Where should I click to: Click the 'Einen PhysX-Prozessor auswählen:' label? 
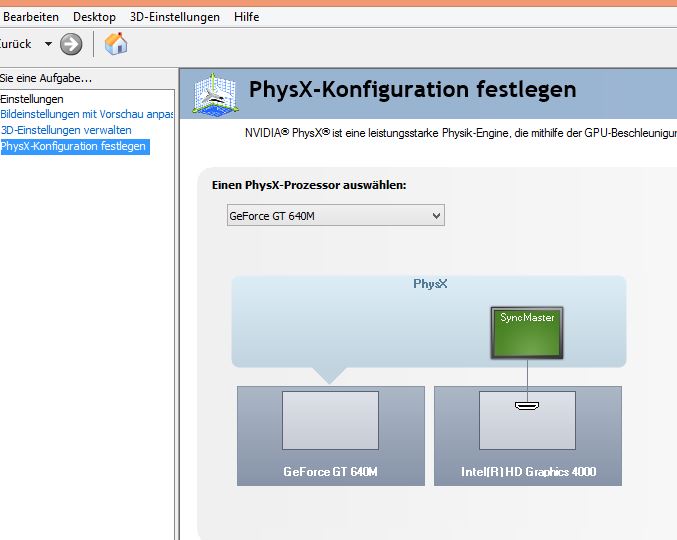309,185
